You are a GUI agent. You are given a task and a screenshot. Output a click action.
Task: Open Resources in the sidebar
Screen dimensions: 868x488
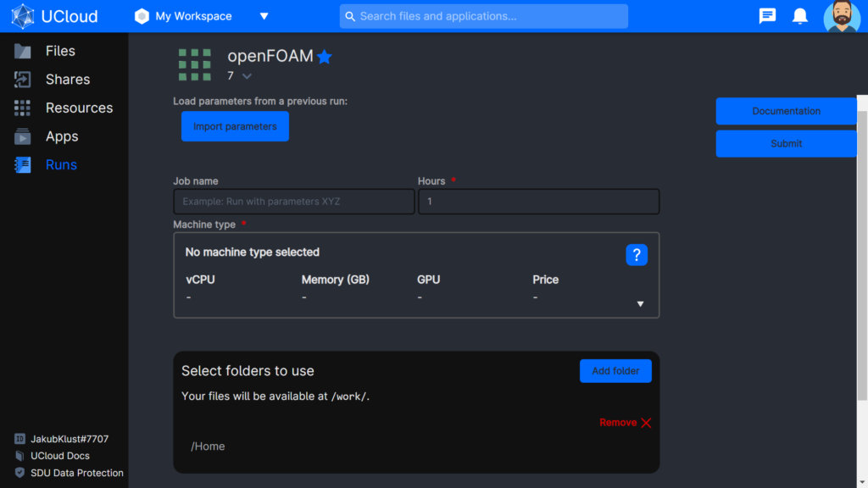point(79,108)
